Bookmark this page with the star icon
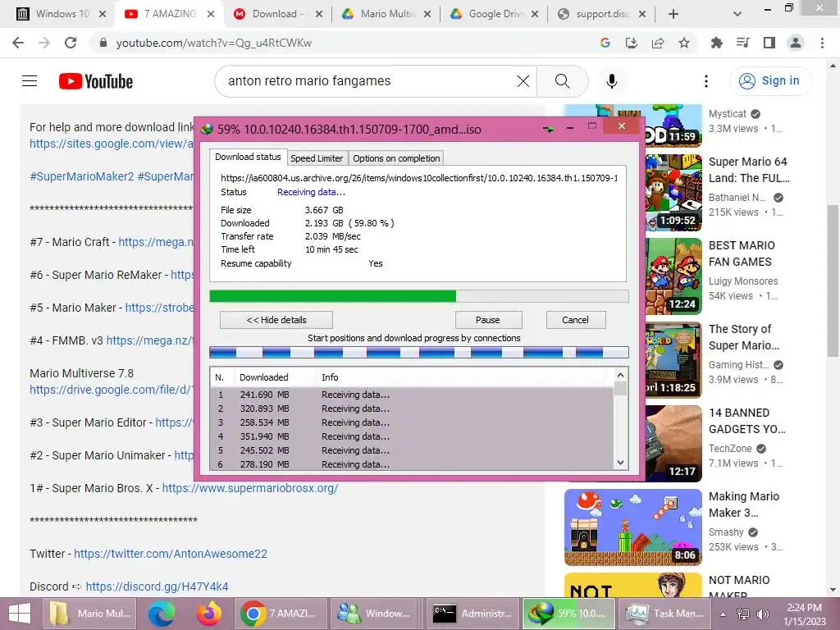 point(683,43)
